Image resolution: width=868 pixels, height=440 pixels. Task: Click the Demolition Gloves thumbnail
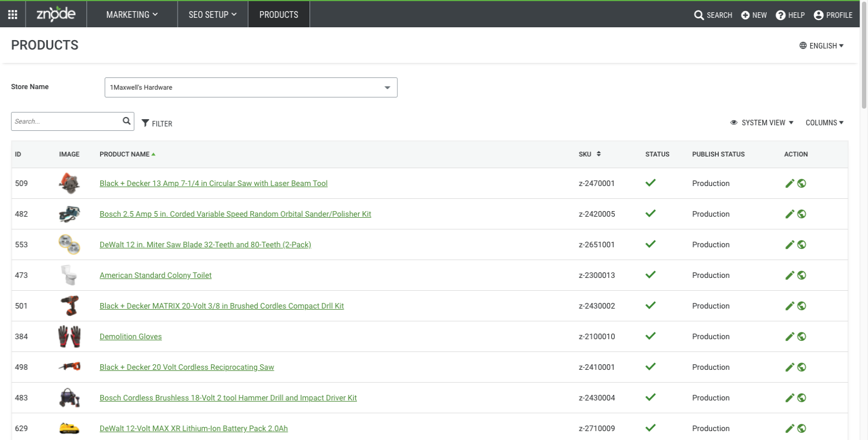tap(70, 336)
